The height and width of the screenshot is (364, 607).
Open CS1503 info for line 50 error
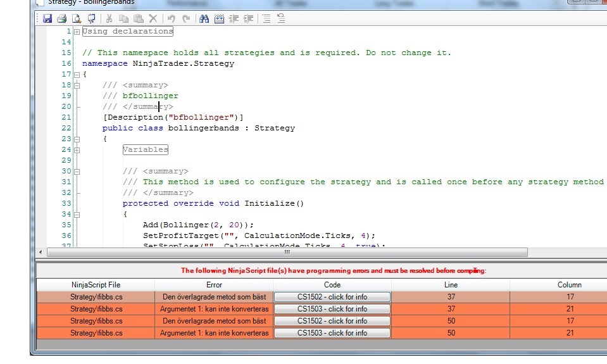pos(332,333)
